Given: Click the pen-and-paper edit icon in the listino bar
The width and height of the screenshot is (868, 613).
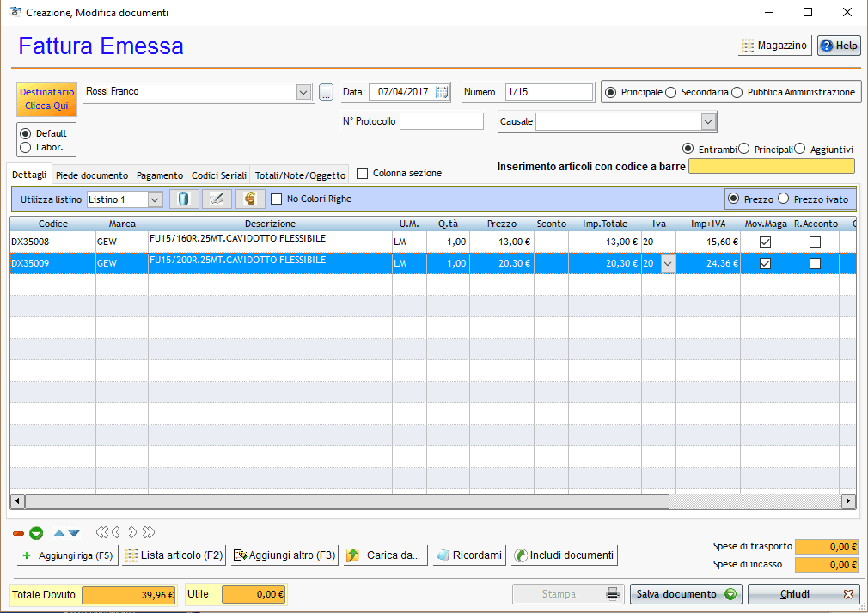Looking at the screenshot, I should (217, 199).
